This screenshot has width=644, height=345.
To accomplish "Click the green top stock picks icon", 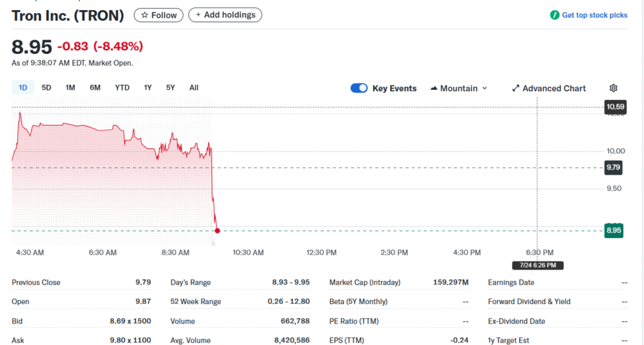I will click(x=554, y=15).
